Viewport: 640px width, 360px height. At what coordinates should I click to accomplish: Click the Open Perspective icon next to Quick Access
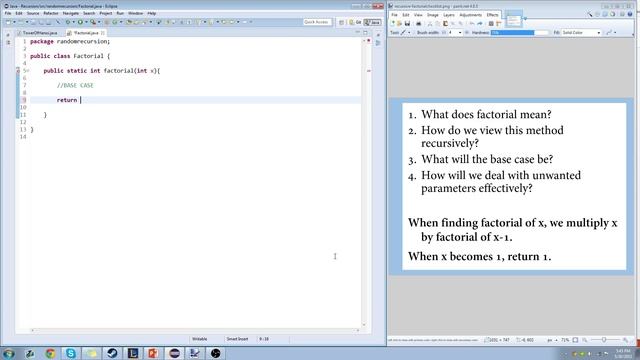click(341, 22)
